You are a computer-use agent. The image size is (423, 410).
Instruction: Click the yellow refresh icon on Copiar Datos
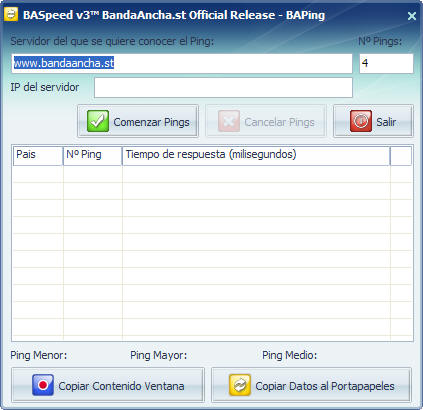(240, 385)
